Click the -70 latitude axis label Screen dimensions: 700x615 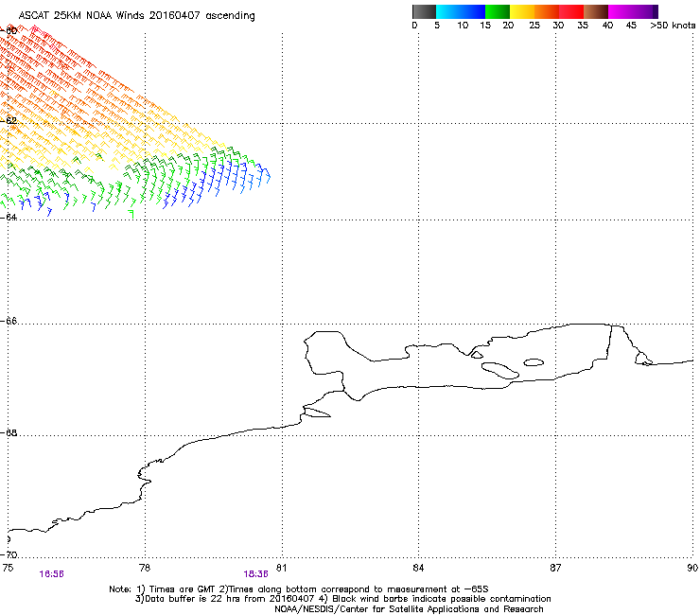(x=10, y=554)
